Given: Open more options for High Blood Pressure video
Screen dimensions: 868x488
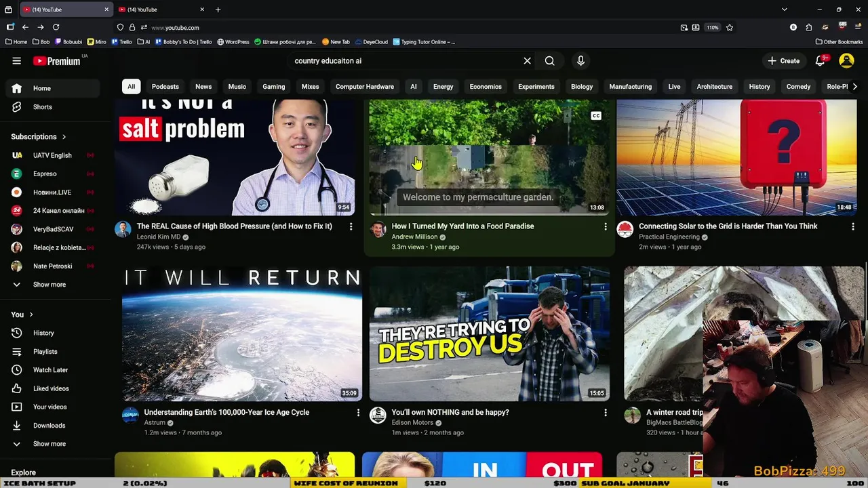Looking at the screenshot, I should tap(351, 226).
